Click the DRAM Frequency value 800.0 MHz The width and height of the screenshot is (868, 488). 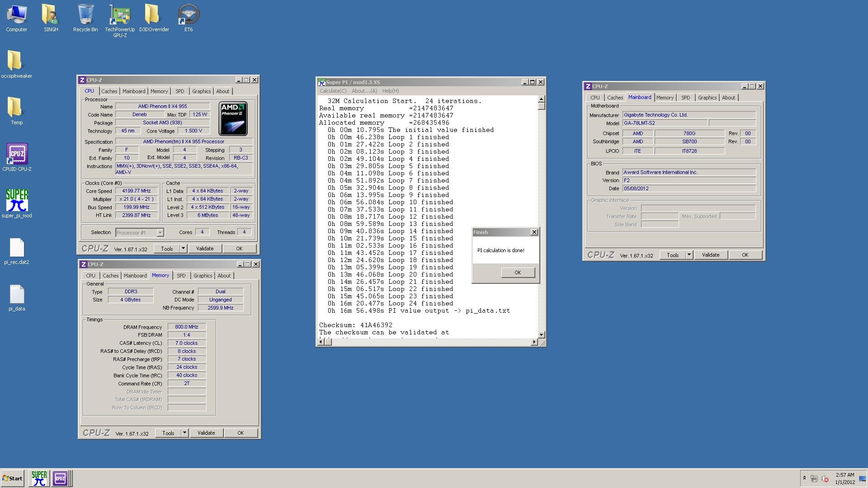point(187,327)
